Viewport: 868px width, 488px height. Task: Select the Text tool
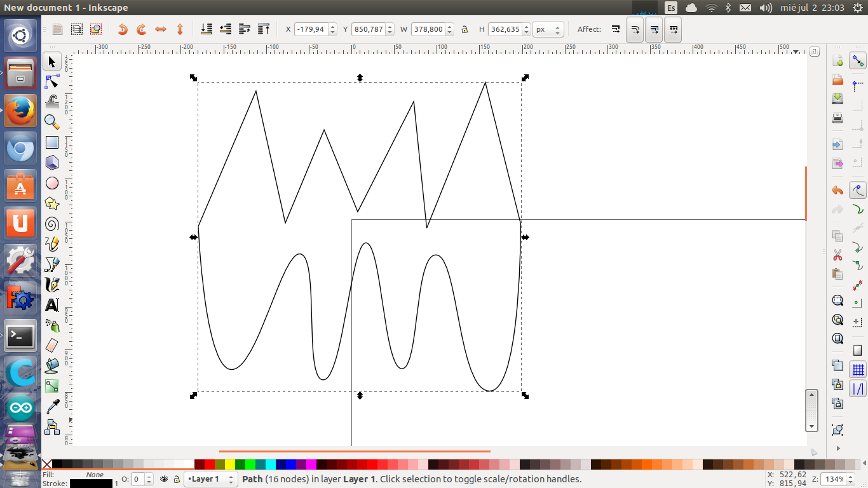[x=52, y=305]
